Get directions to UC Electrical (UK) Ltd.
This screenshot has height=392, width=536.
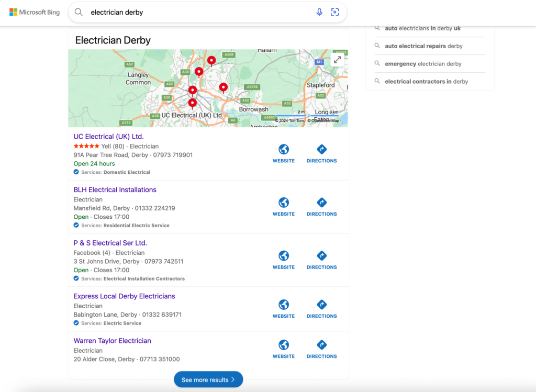click(322, 154)
